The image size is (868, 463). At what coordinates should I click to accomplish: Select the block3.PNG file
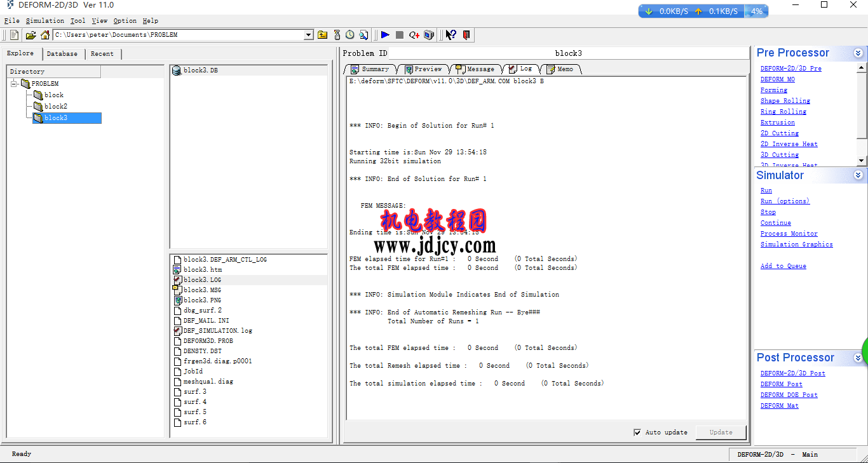click(x=203, y=300)
